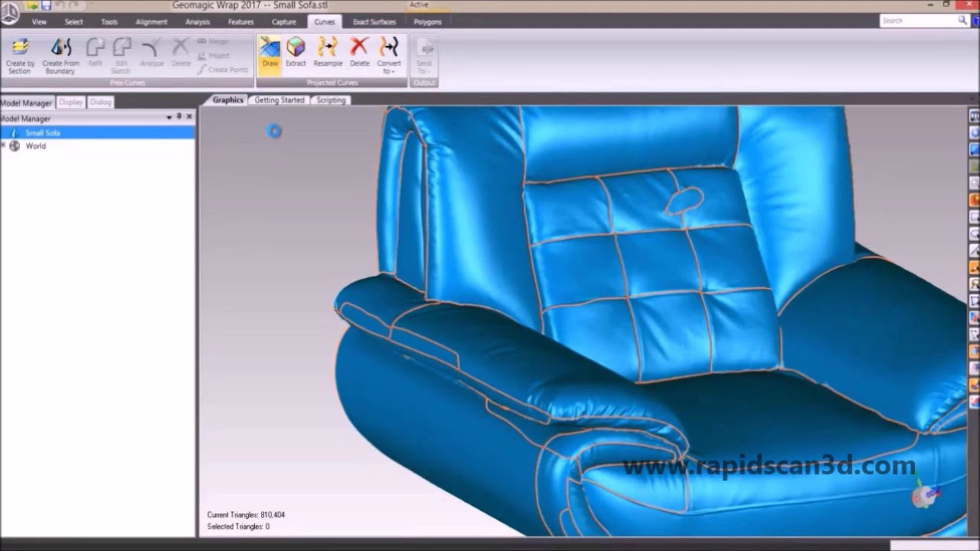980x551 pixels.
Task: Open the View menu
Action: [39, 21]
